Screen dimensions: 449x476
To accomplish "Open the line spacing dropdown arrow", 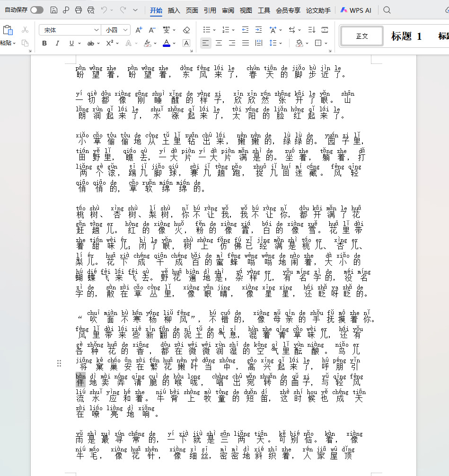I will point(281,44).
